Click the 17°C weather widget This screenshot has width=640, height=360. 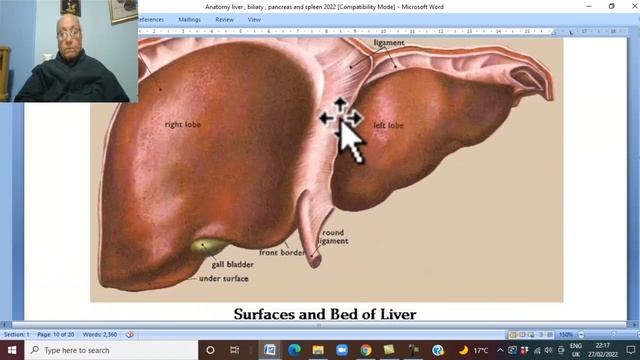(x=473, y=350)
